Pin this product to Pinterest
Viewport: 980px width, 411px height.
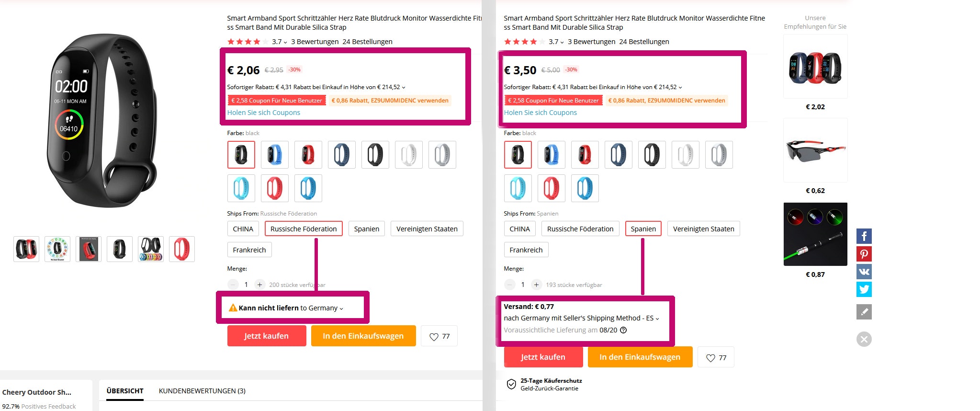tap(864, 253)
